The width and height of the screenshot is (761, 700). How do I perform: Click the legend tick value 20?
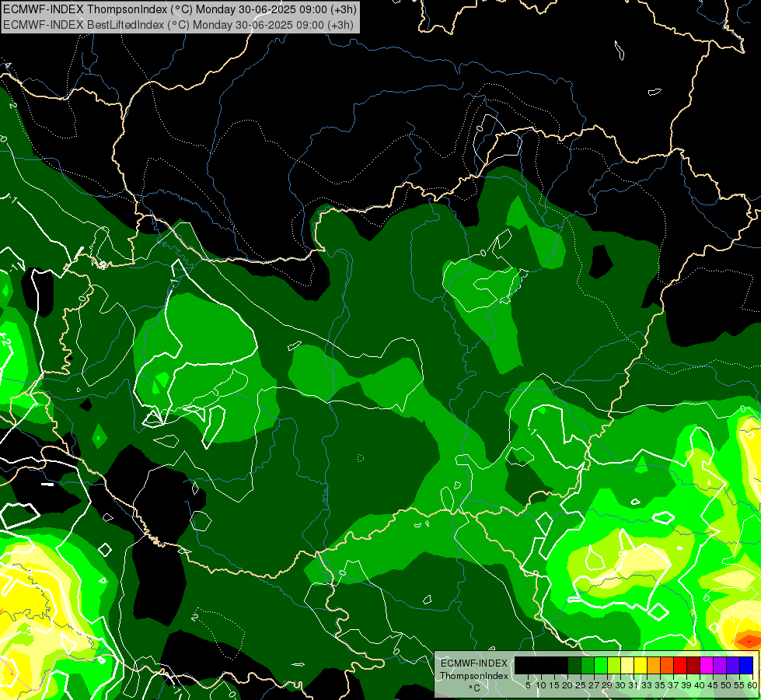coord(568,685)
